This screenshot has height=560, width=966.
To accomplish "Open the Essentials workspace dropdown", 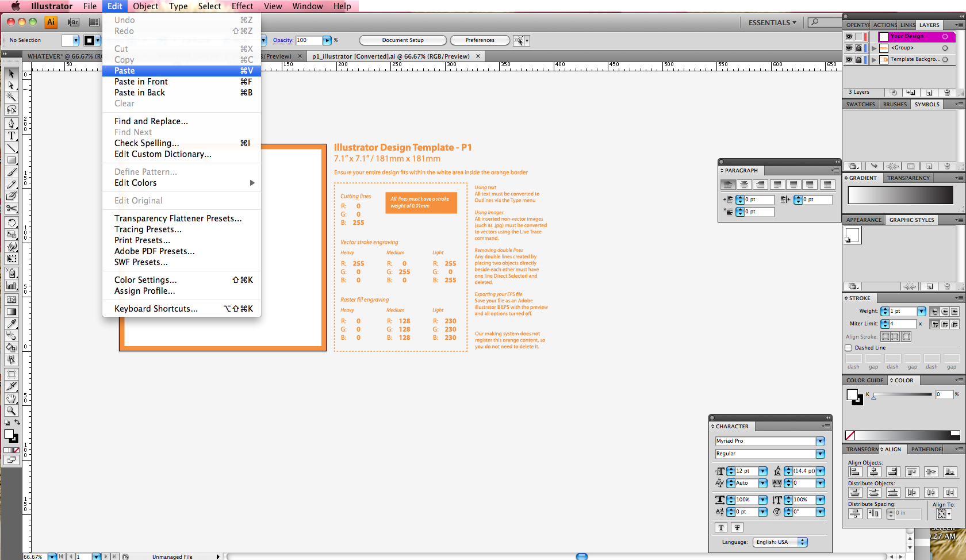I will (x=772, y=22).
